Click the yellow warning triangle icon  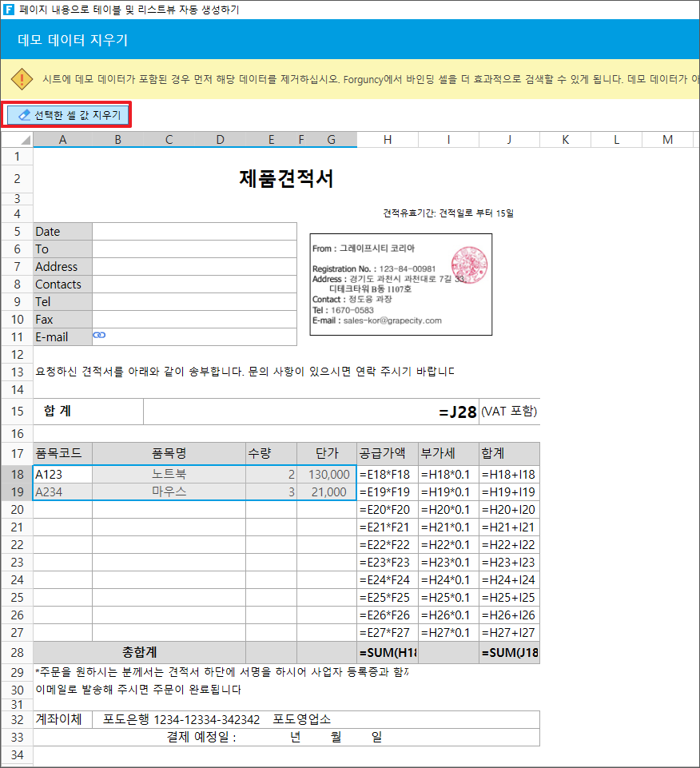pyautogui.click(x=22, y=79)
